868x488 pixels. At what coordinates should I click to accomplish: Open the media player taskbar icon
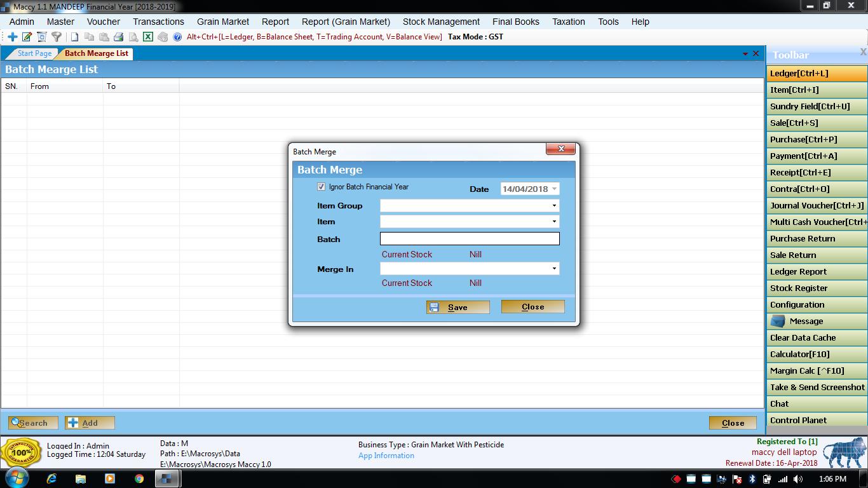pos(110,479)
